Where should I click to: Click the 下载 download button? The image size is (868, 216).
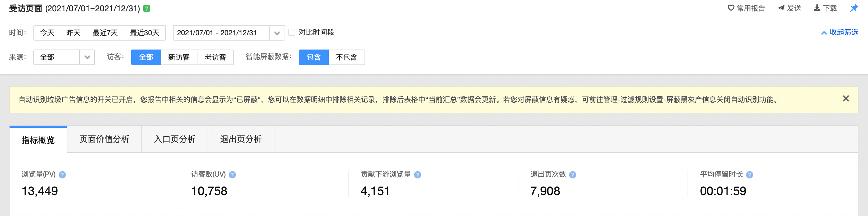[825, 8]
